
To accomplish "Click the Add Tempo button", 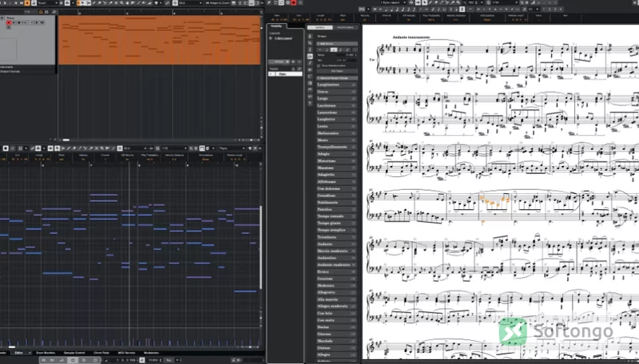I will (x=337, y=71).
